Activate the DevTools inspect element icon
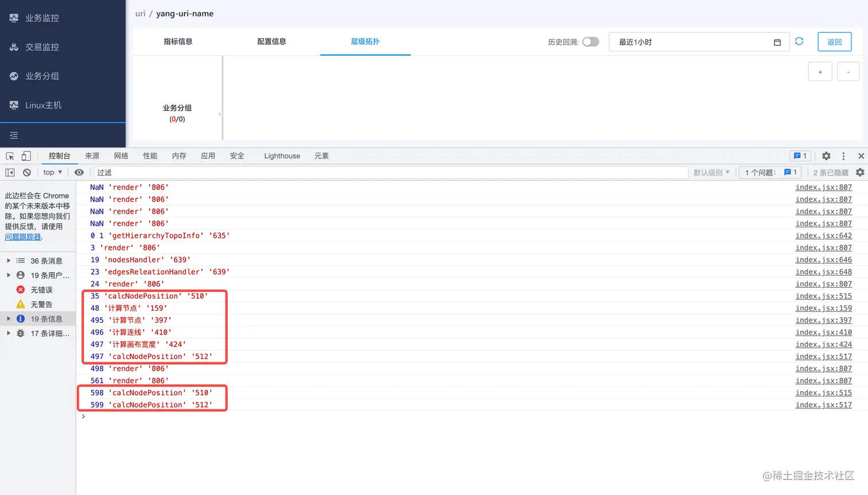The height and width of the screenshot is (495, 868). [x=10, y=156]
